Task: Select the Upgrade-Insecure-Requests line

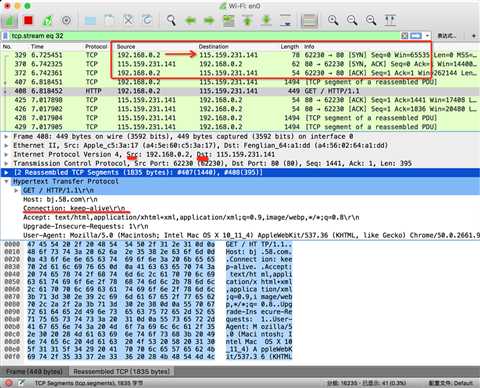Action: [85, 226]
